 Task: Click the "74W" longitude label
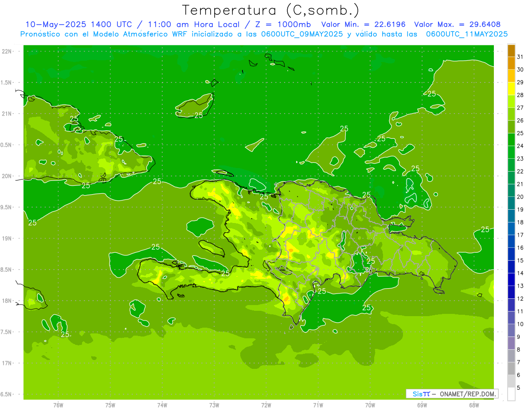(x=162, y=405)
